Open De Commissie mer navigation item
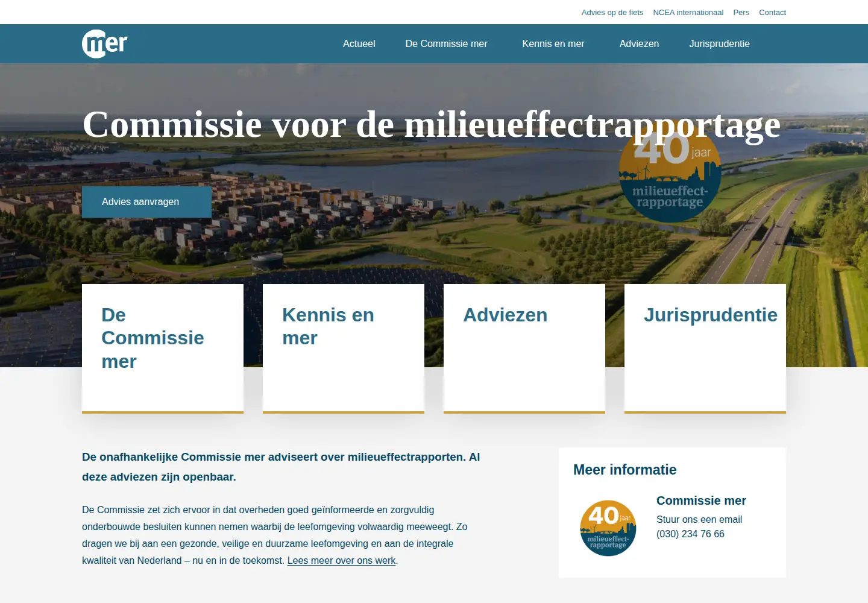The image size is (868, 603). (446, 43)
